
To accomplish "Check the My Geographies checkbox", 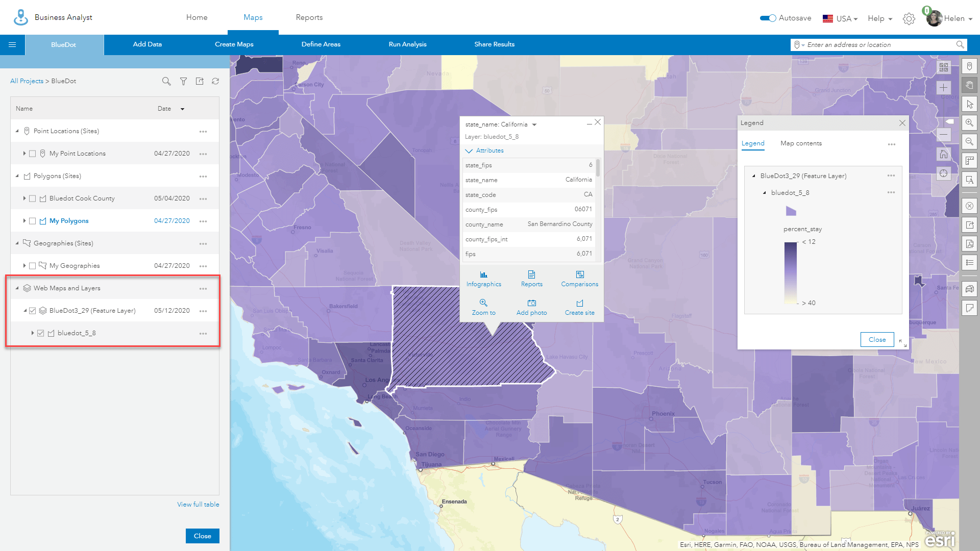I will click(33, 266).
